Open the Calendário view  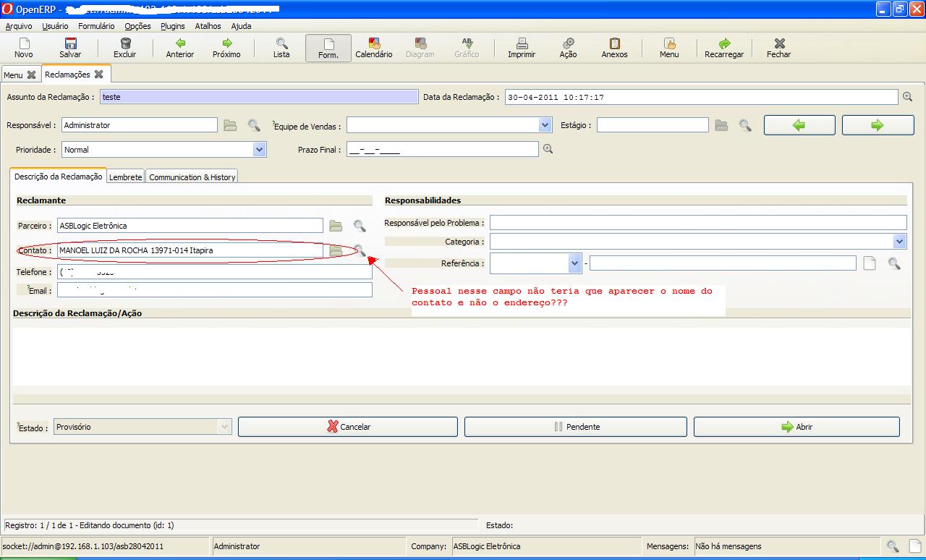[x=373, y=48]
